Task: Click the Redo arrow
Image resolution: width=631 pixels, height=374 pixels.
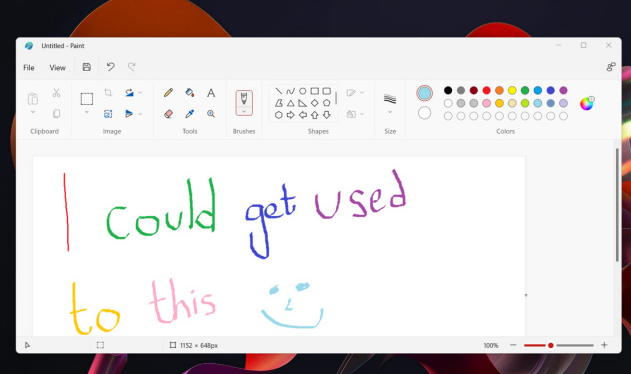Action: pos(132,67)
